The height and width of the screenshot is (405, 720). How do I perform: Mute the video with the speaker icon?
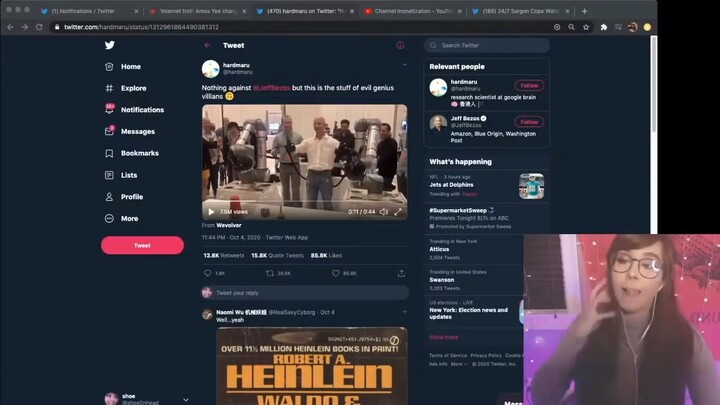pyautogui.click(x=384, y=212)
